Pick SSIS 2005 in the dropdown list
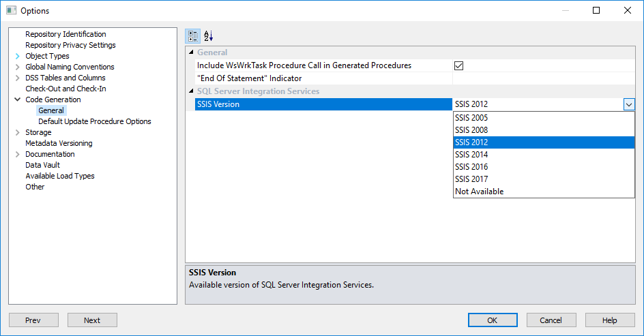644x336 pixels. click(471, 118)
